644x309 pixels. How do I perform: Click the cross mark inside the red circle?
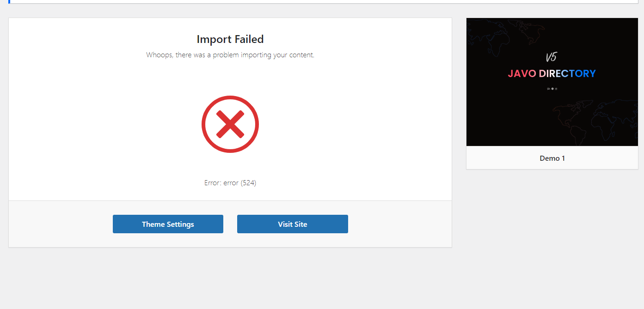coord(230,124)
